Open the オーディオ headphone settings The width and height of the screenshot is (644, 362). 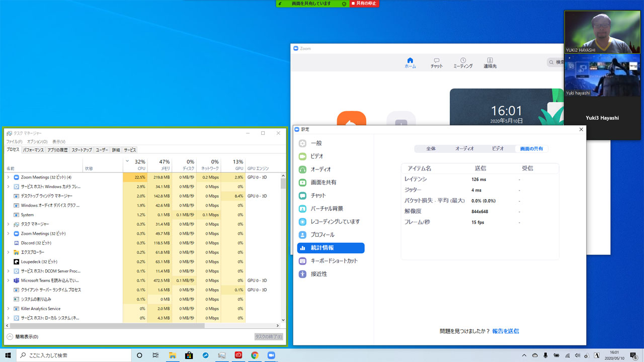click(x=320, y=169)
